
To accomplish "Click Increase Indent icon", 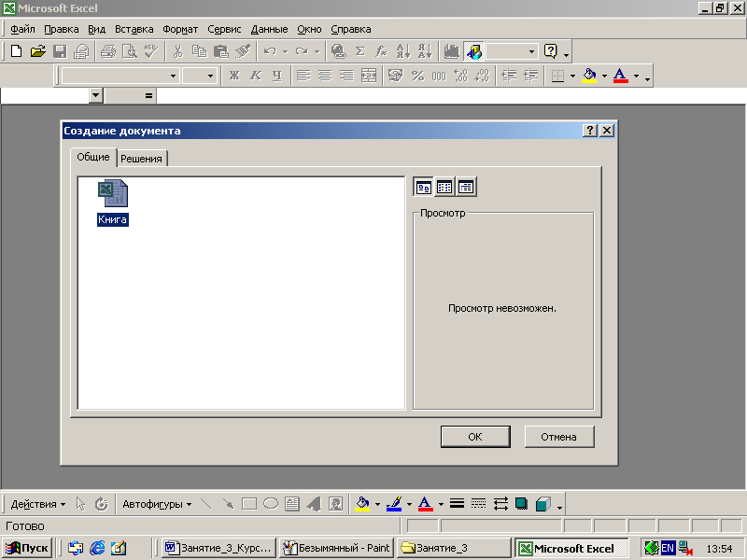I will click(530, 76).
